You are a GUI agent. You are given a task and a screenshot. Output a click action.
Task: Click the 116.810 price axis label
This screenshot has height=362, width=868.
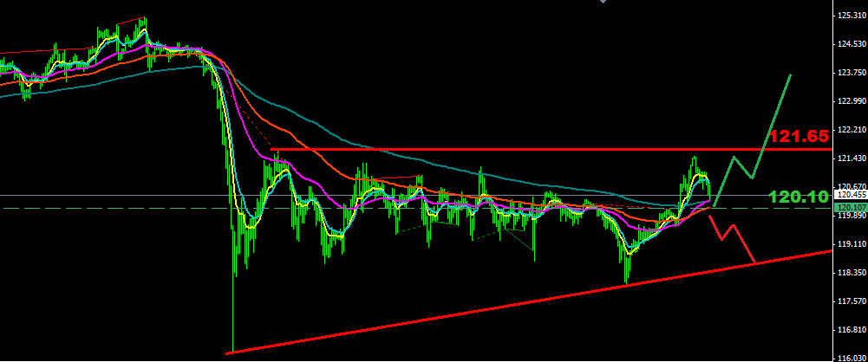pyautogui.click(x=852, y=331)
